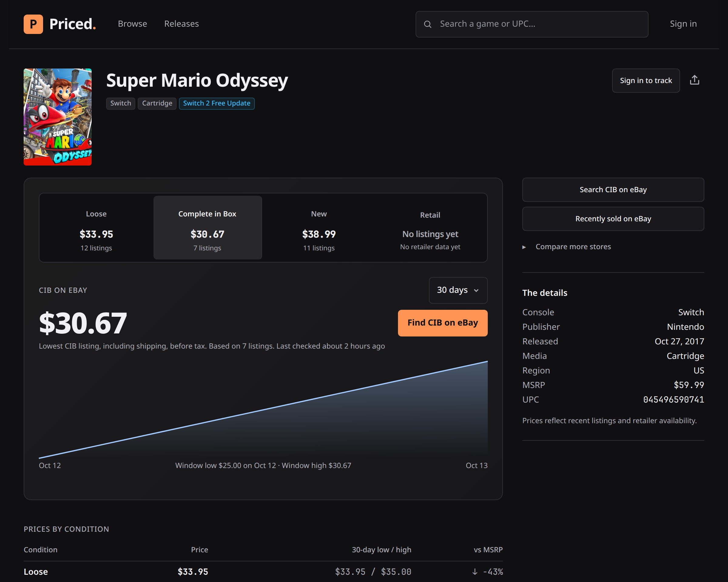This screenshot has height=582, width=728.
Task: Click the MSRP value $59.99
Action: 689,385
